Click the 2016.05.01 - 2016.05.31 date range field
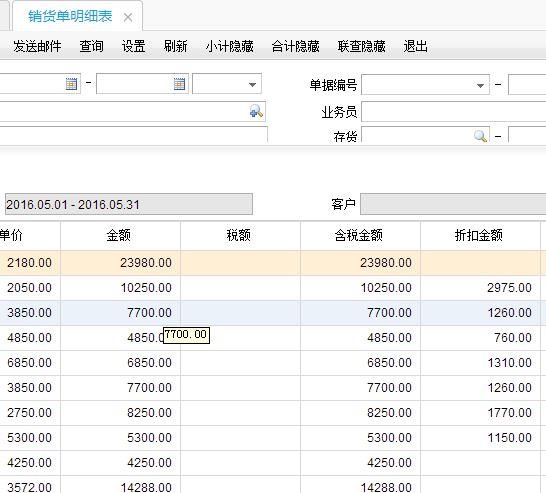The image size is (546, 493). 129,204
